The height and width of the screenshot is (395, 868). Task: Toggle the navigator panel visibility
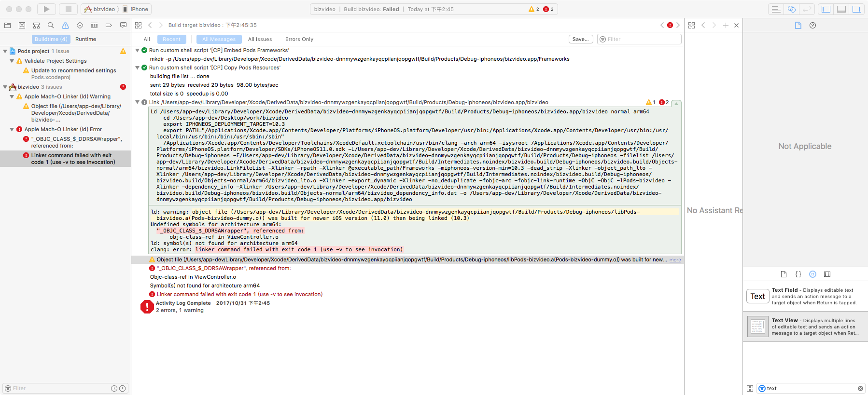coord(826,9)
